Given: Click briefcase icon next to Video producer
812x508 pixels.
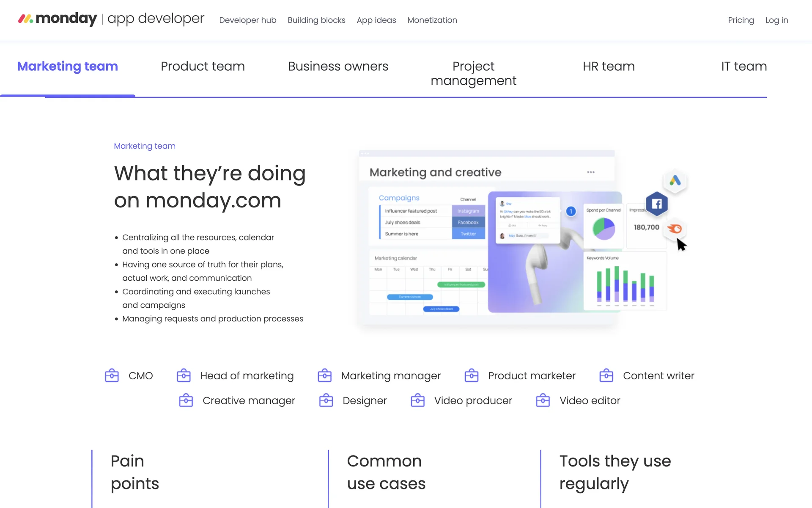Looking at the screenshot, I should pos(417,400).
